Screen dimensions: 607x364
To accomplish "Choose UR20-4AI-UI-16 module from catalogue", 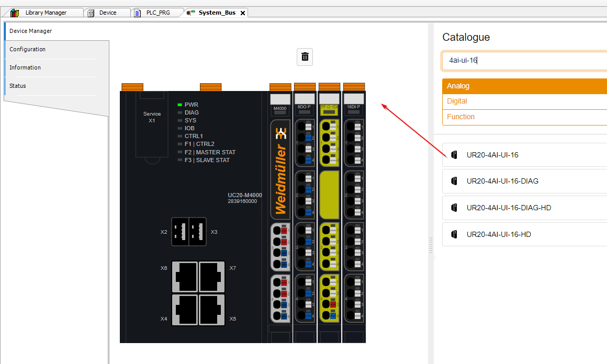I will coord(524,155).
